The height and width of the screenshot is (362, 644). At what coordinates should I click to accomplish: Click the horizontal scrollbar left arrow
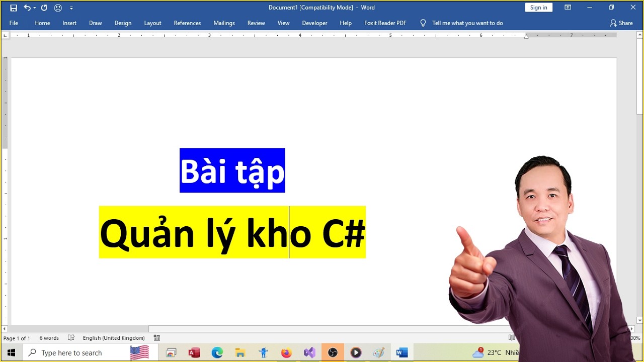pos(5,329)
